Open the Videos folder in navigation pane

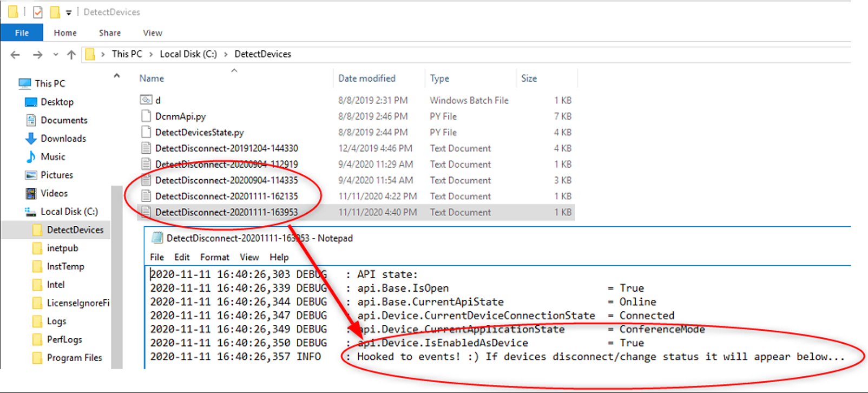(54, 193)
